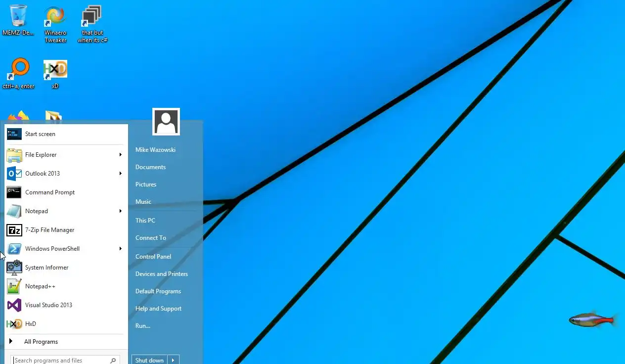
Task: Click the HxD label in Start menu
Action: [31, 324]
